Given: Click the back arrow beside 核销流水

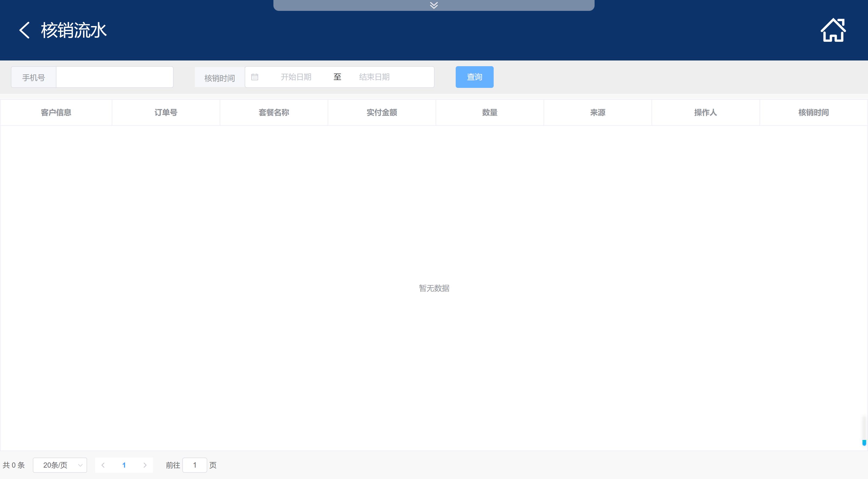Looking at the screenshot, I should 24,30.
